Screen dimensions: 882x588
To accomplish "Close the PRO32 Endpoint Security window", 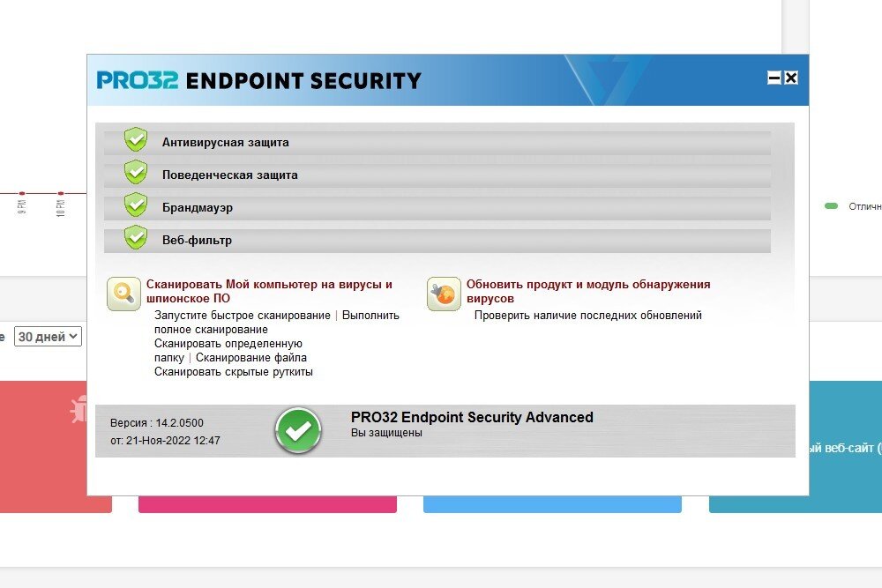I will tap(791, 78).
